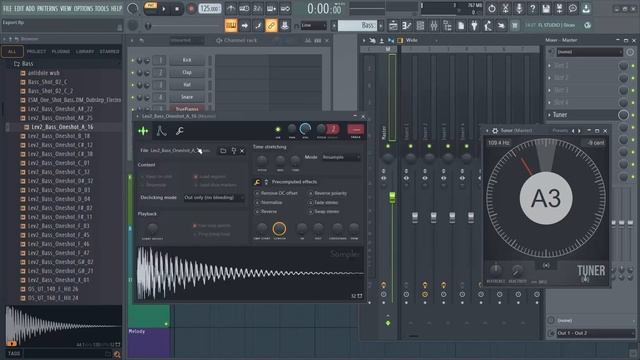Click the save floppy disk icon

pyautogui.click(x=546, y=9)
